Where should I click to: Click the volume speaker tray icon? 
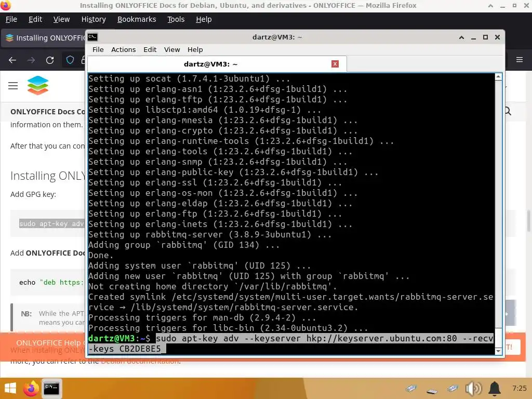tap(473, 389)
